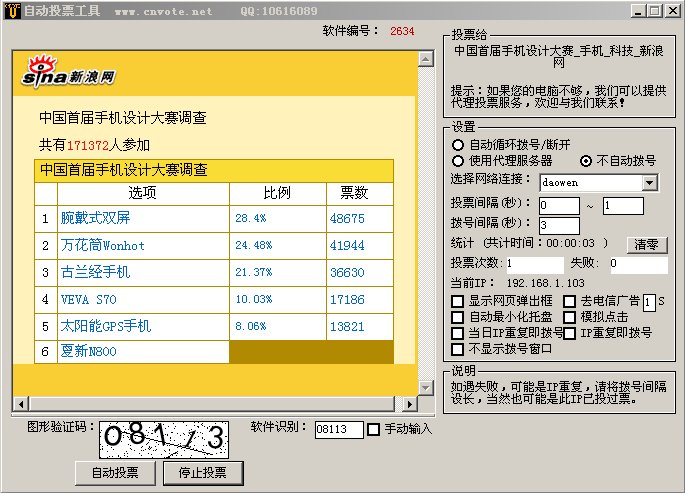Open the 腕戴式双屏 poll option link
The height and width of the screenshot is (493, 685).
[95, 217]
